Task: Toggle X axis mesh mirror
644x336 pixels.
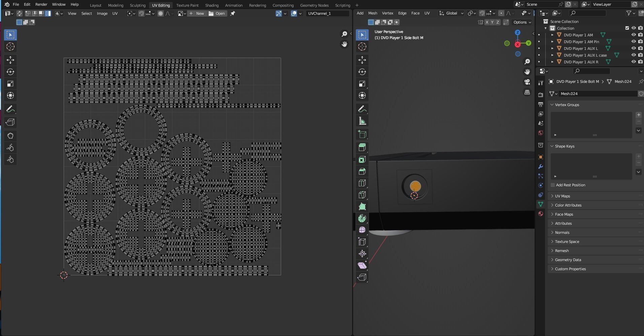Action: (487, 22)
